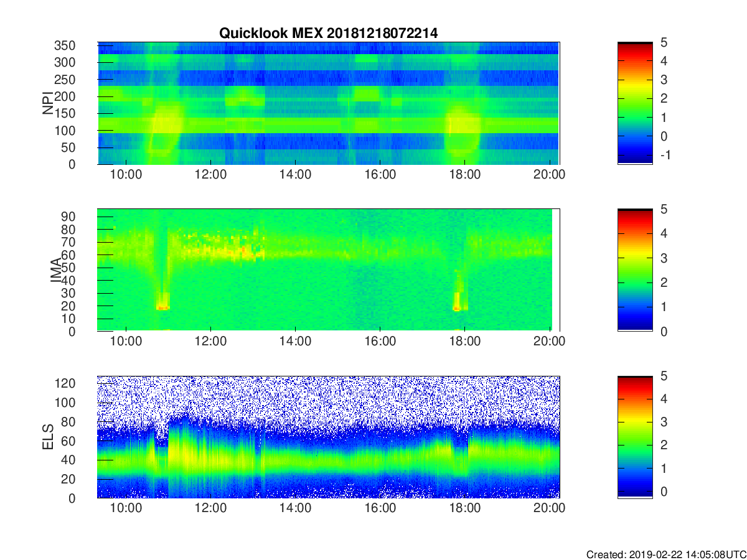The image size is (747, 560).
Task: Click 18:00 time label under ELS panel
Action: coord(465,510)
